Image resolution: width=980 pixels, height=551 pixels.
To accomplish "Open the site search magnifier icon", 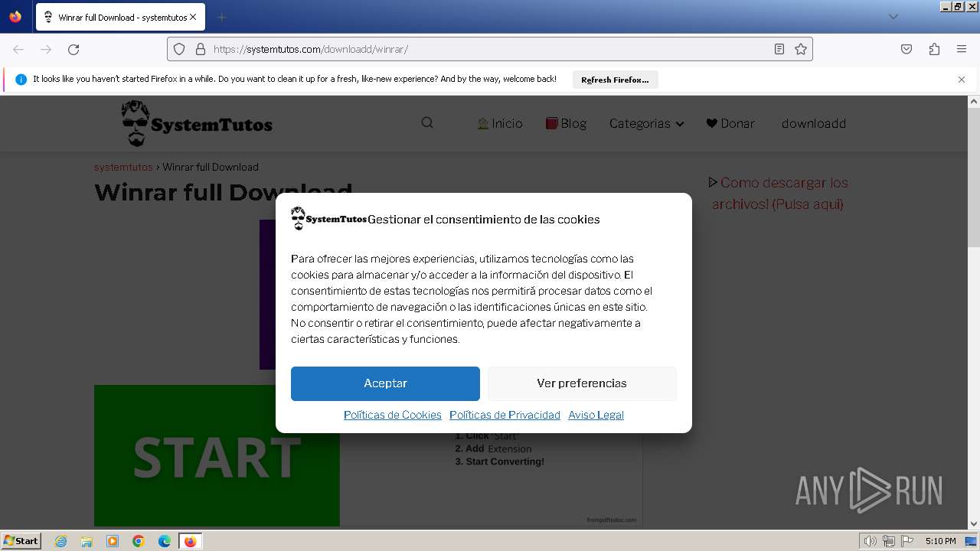I will pos(427,123).
